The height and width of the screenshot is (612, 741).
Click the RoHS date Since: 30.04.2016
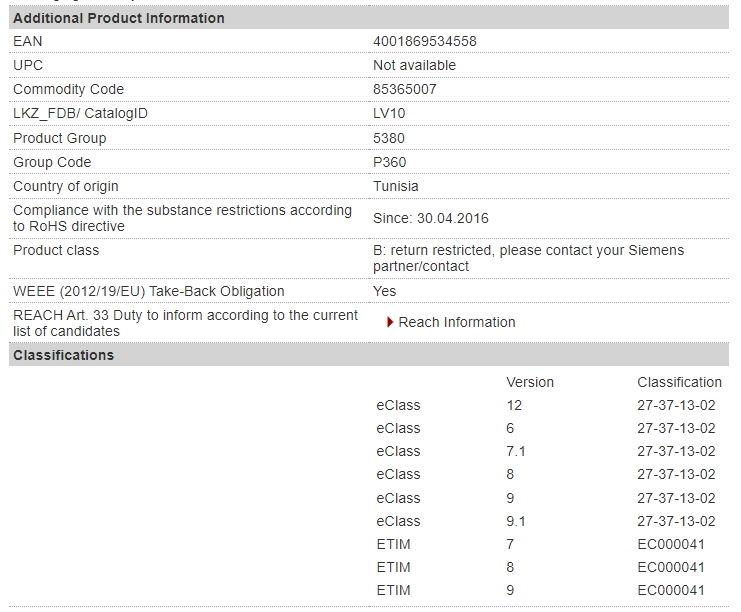(431, 218)
